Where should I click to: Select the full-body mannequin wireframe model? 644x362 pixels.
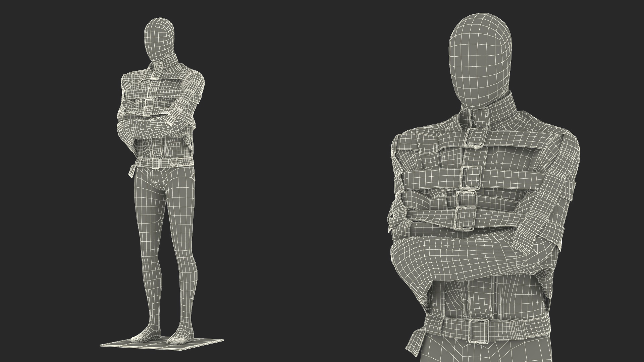[161, 184]
